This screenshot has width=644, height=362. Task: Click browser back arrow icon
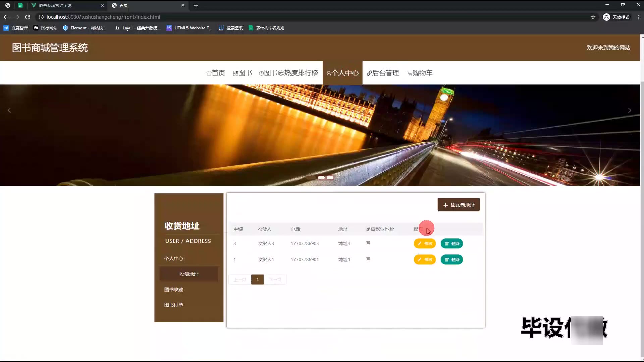(6, 17)
